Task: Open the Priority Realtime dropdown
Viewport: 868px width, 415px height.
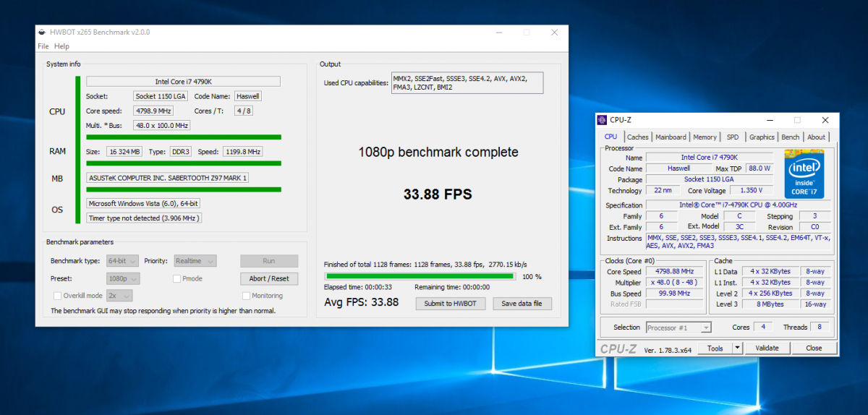Action: coord(195,261)
